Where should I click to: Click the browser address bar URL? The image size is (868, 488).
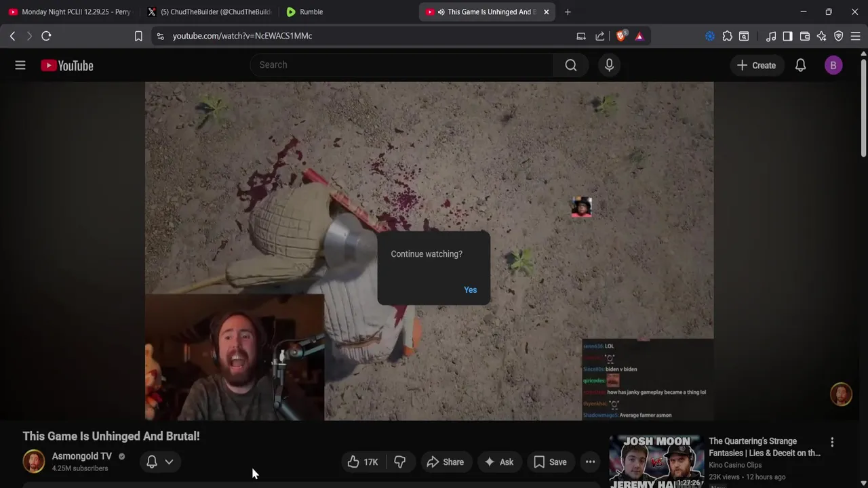pos(242,36)
